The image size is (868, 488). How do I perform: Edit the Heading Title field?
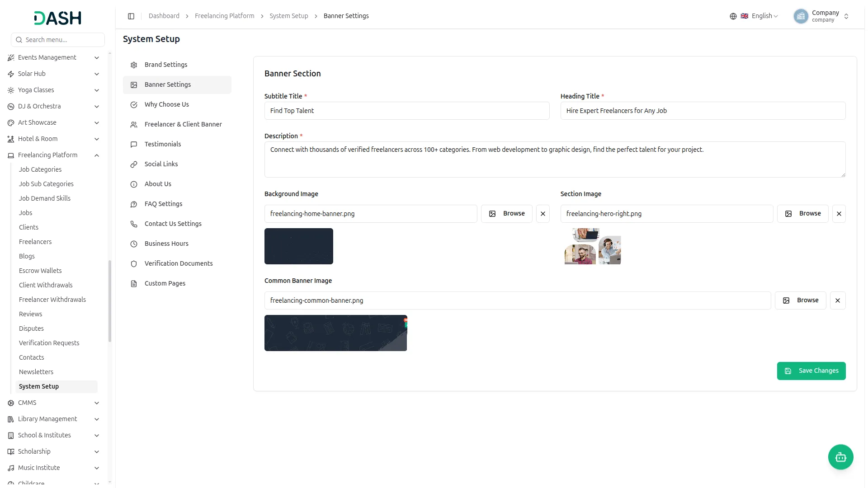coord(703,111)
